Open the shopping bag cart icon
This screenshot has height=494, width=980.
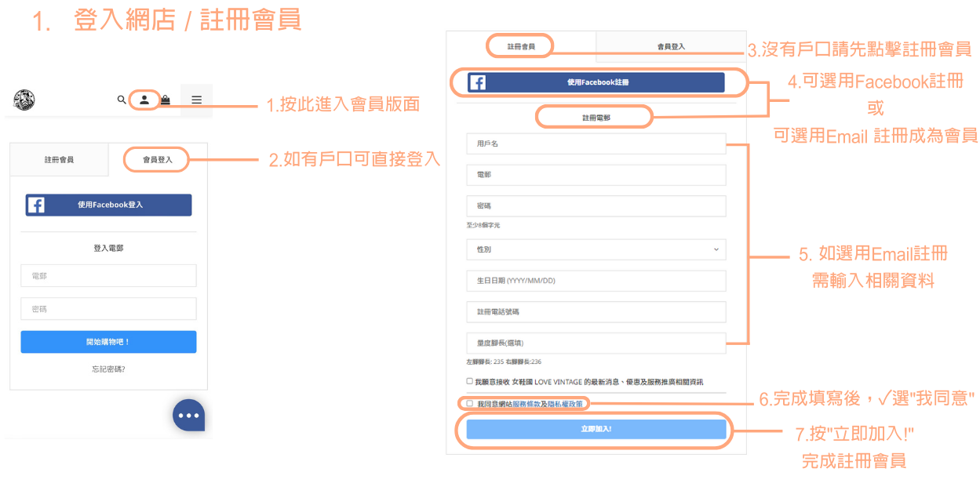[x=166, y=100]
